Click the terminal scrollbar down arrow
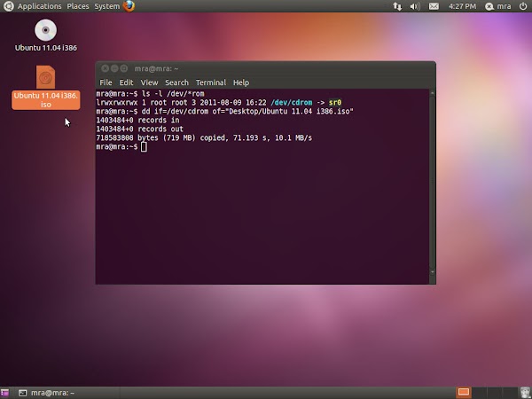This screenshot has width=532, height=399. (433, 272)
